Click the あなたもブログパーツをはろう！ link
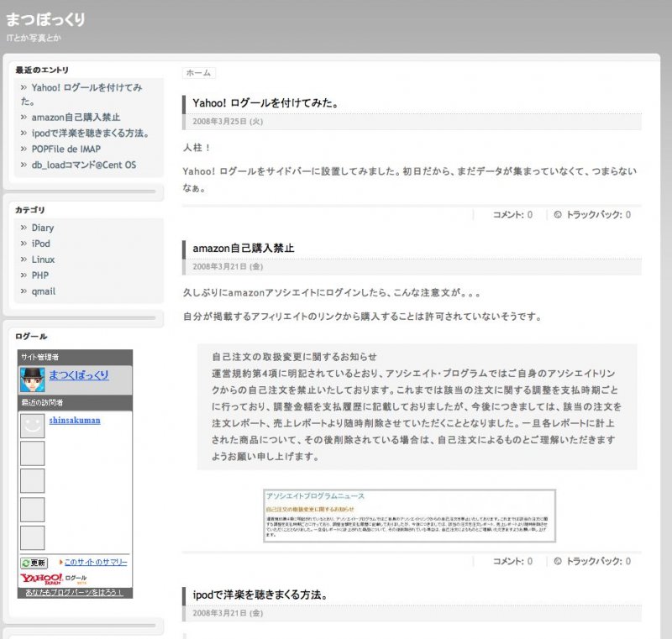672x639 pixels. coord(74,593)
